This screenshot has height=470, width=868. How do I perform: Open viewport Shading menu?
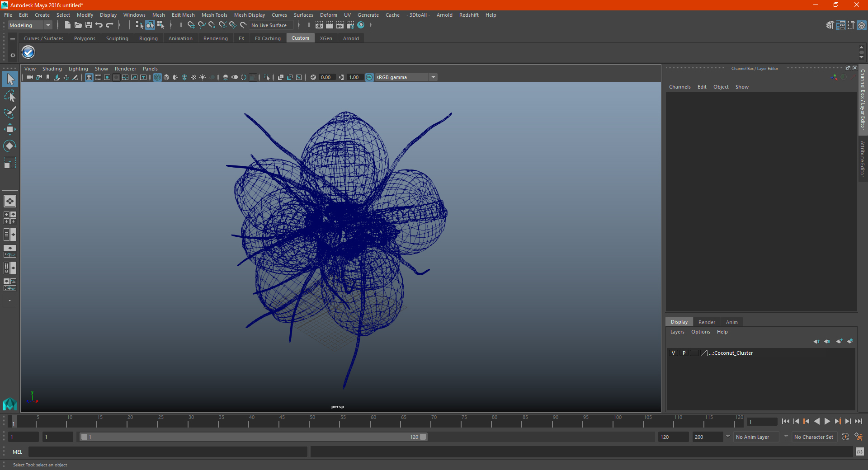coord(52,69)
